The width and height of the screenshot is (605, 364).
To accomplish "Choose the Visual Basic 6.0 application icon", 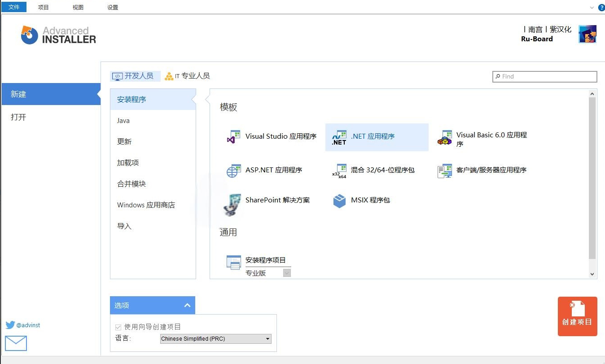I will point(445,138).
